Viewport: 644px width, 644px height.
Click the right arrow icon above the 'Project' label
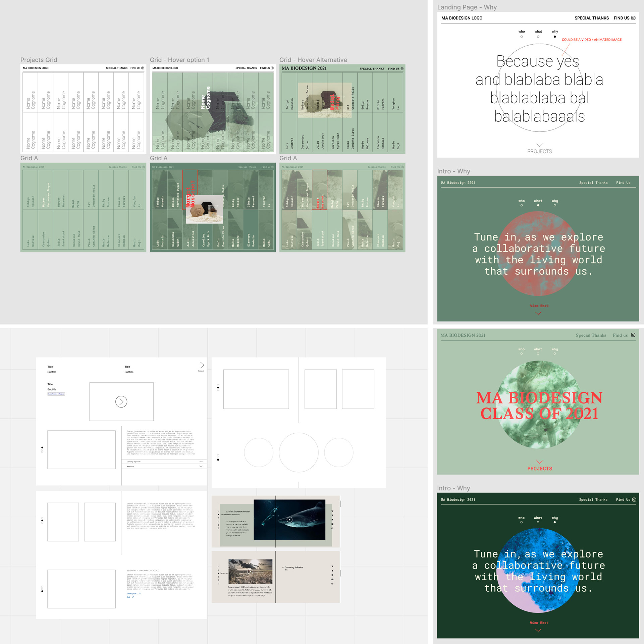click(202, 365)
